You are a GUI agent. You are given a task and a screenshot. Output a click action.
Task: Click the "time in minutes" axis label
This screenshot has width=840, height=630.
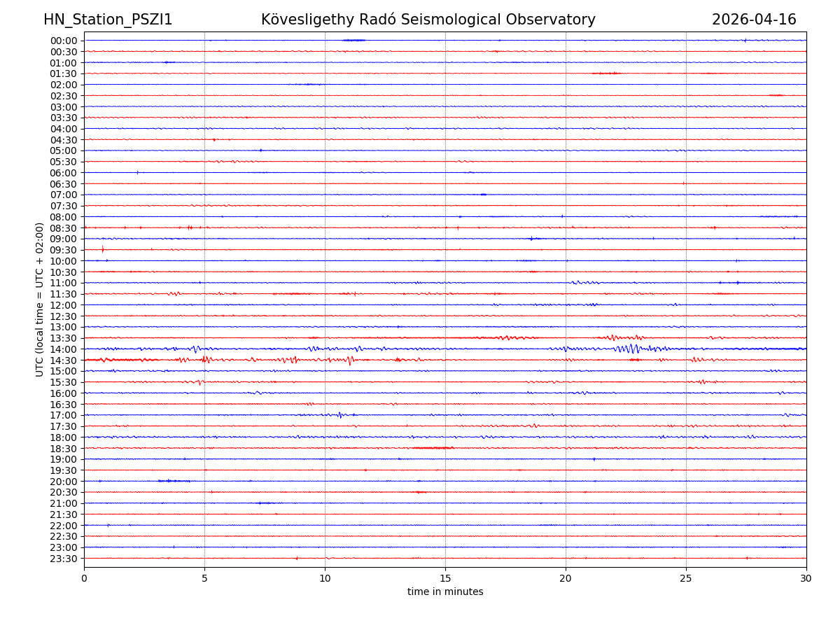pos(445,592)
